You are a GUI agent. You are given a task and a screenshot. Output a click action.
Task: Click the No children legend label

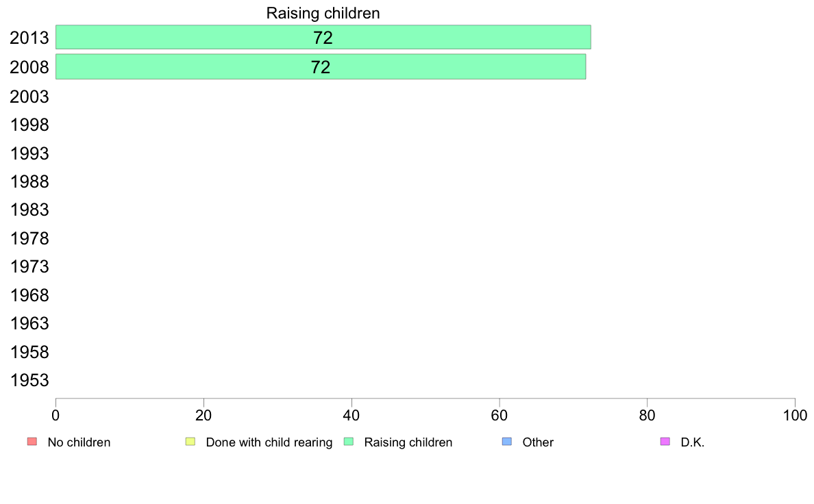click(x=79, y=442)
